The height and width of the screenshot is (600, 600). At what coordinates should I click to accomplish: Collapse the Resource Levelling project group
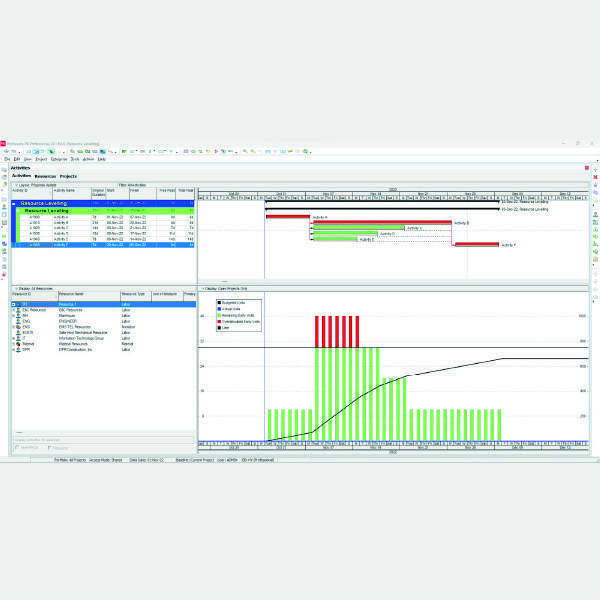15,204
